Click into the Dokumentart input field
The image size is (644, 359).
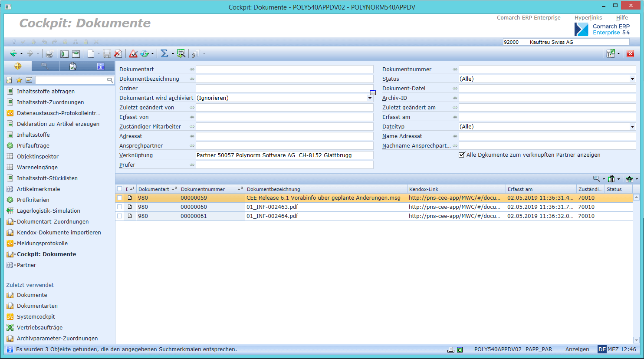pyautogui.click(x=285, y=69)
